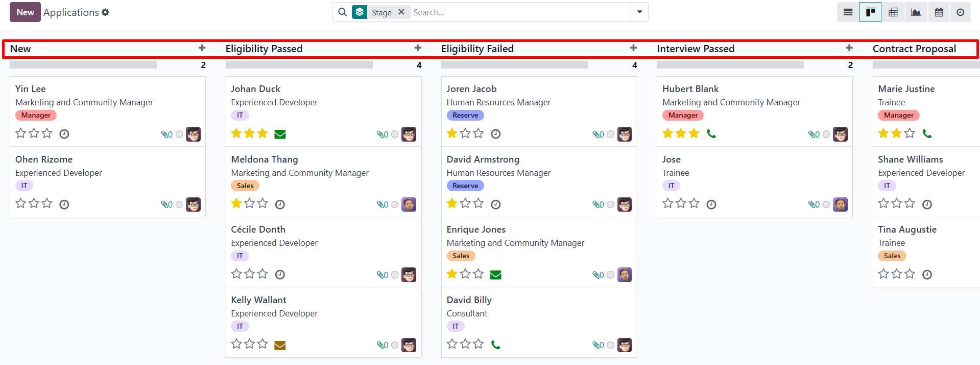Image resolution: width=980 pixels, height=365 pixels.
Task: Click the Sales tag on Meldona Thang's card
Action: pyautogui.click(x=245, y=186)
